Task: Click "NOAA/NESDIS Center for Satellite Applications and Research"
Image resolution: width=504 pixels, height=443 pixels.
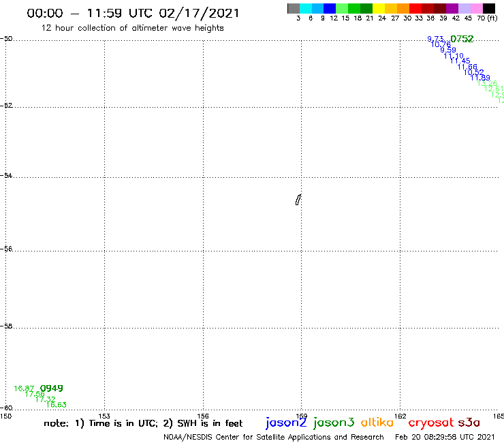Action: (x=274, y=437)
